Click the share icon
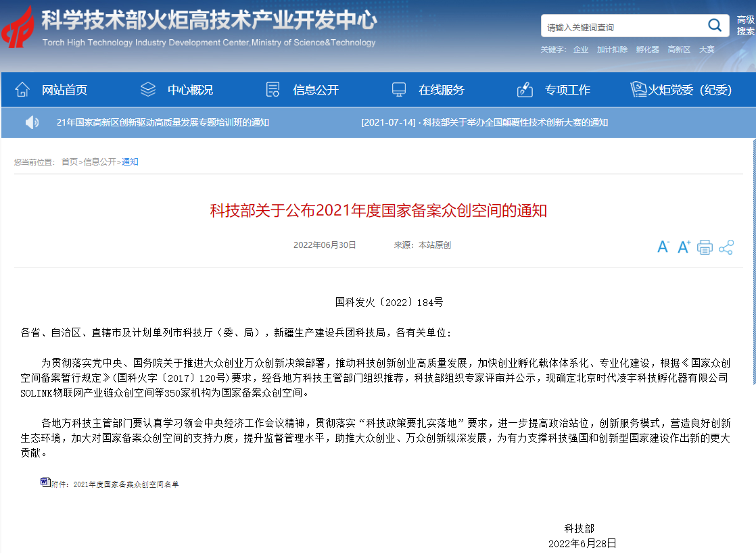The height and width of the screenshot is (554, 756). [x=726, y=247]
